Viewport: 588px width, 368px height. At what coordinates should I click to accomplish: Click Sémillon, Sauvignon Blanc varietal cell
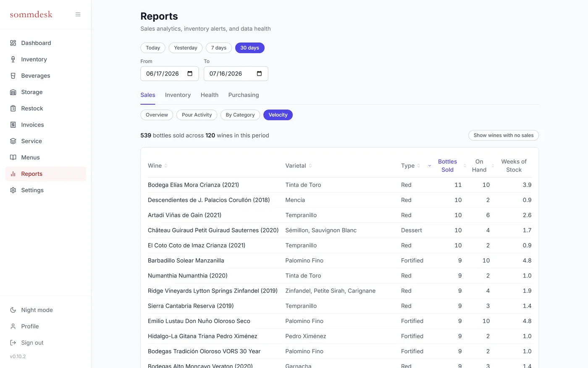(x=321, y=230)
